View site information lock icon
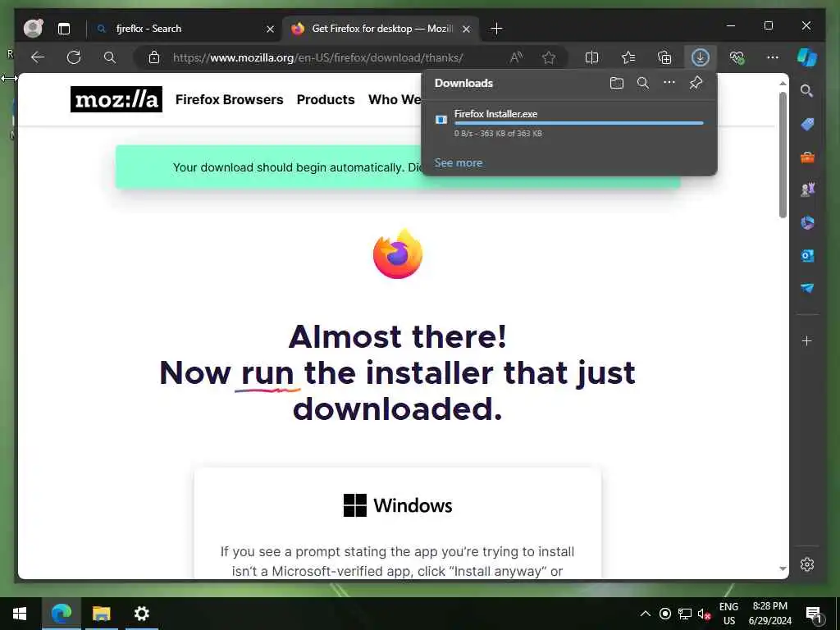 pyautogui.click(x=154, y=57)
